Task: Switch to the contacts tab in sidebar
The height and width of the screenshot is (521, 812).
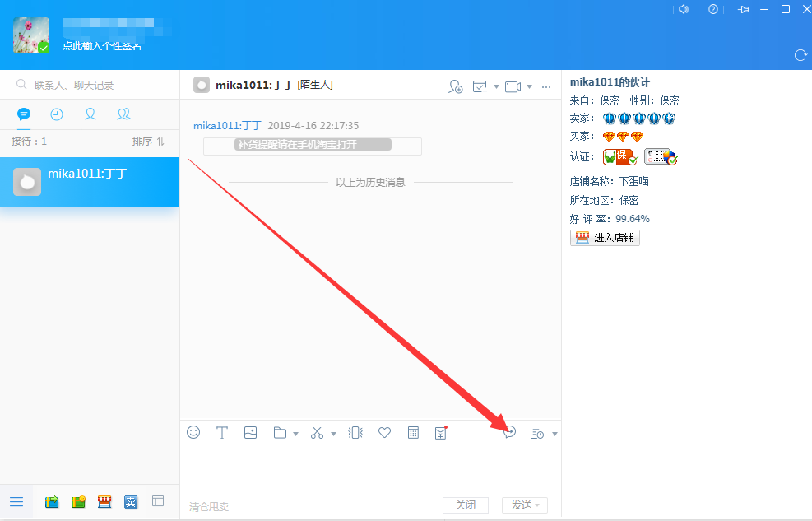Action: pyautogui.click(x=90, y=114)
